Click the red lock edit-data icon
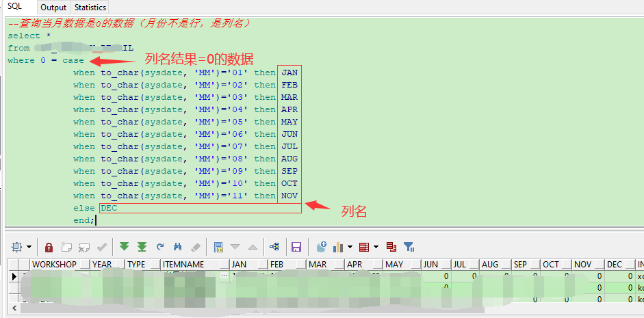This screenshot has height=318, width=644. pyautogui.click(x=49, y=247)
